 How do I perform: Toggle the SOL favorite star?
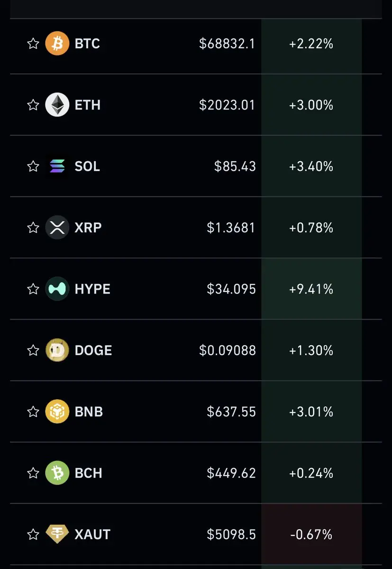point(33,166)
